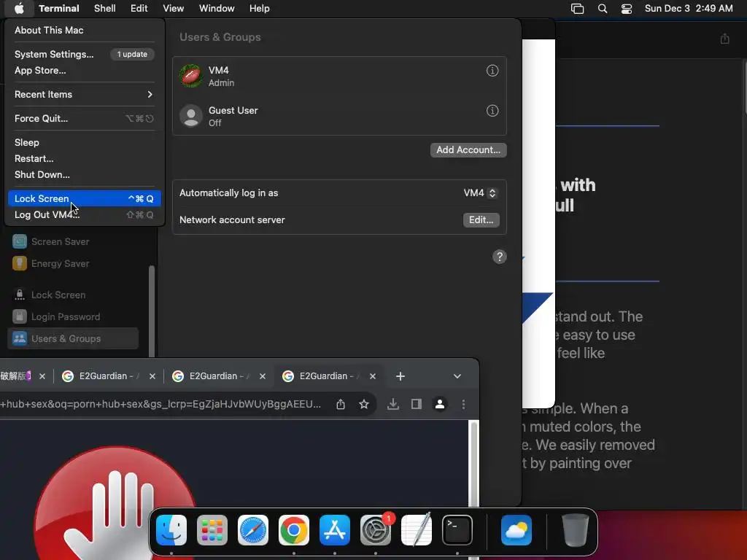Click Stage Manager windows icon in menu bar
This screenshot has width=747, height=560.
pos(578,9)
